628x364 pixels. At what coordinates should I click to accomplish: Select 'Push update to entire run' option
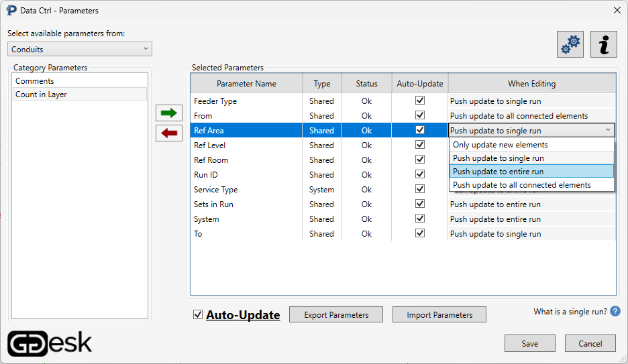pyautogui.click(x=498, y=172)
